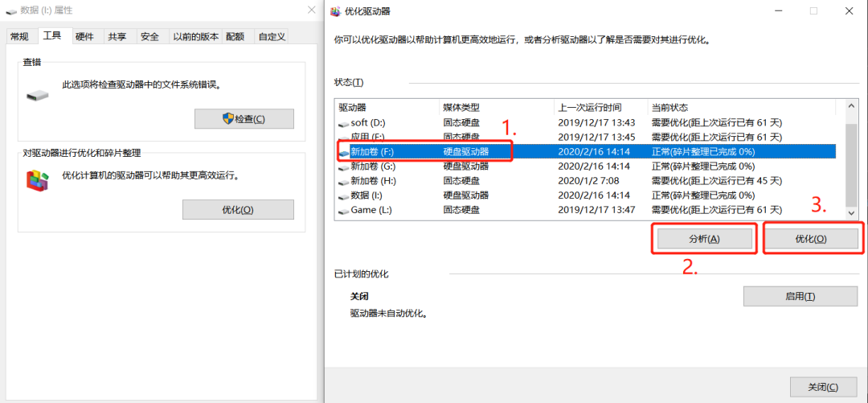Select the 新加卷 (G:) drive row
Screen dimensions: 868x403
pos(587,166)
